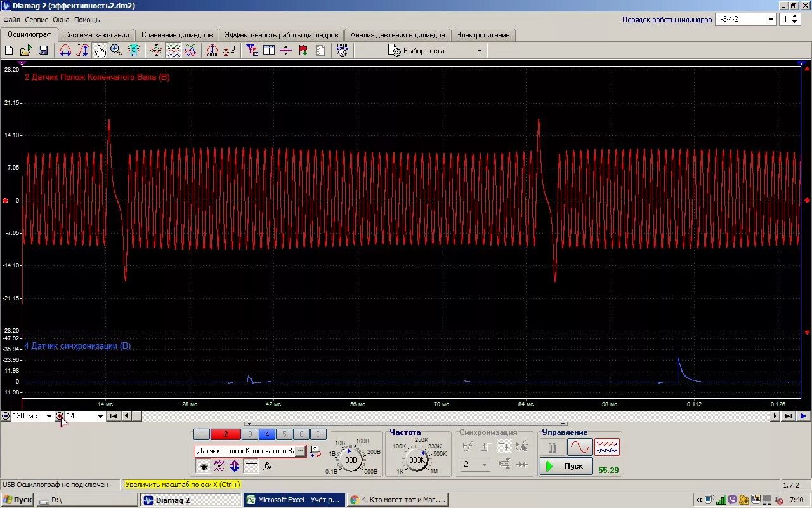The width and height of the screenshot is (812, 508).
Task: Toggle blue channel 4 button
Action: click(266, 434)
